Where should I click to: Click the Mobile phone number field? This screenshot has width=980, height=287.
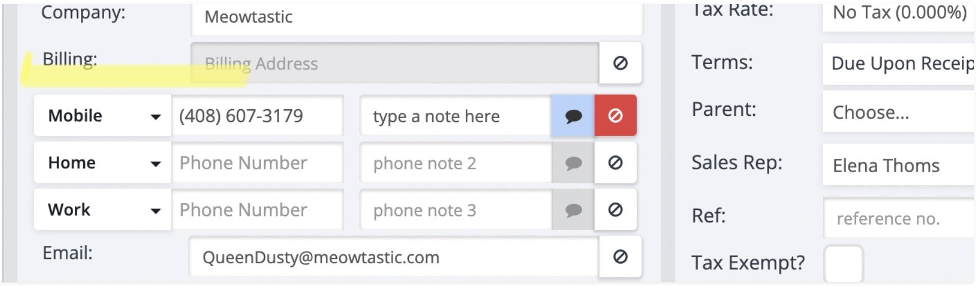[x=257, y=116]
